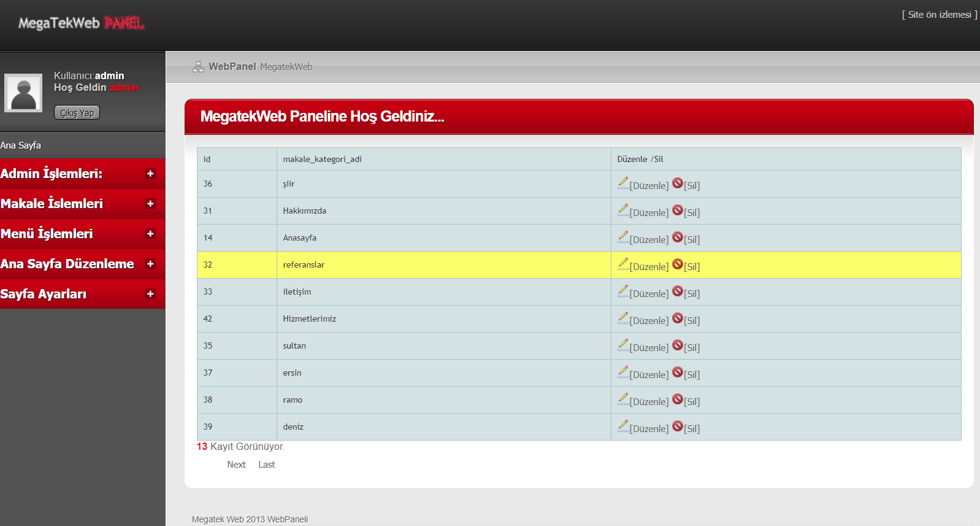Expand Admin İşlemleri with its plus icon

(150, 174)
